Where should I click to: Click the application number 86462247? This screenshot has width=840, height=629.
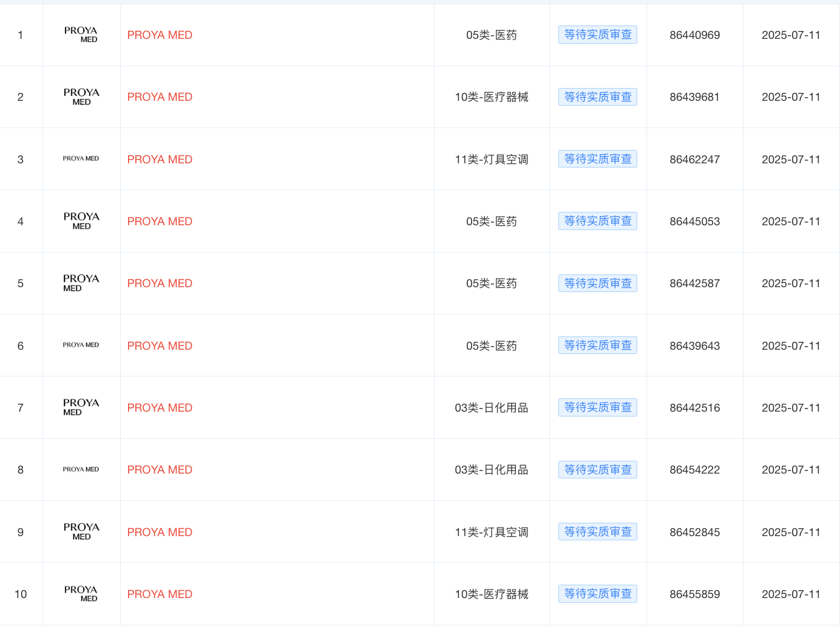pos(694,159)
